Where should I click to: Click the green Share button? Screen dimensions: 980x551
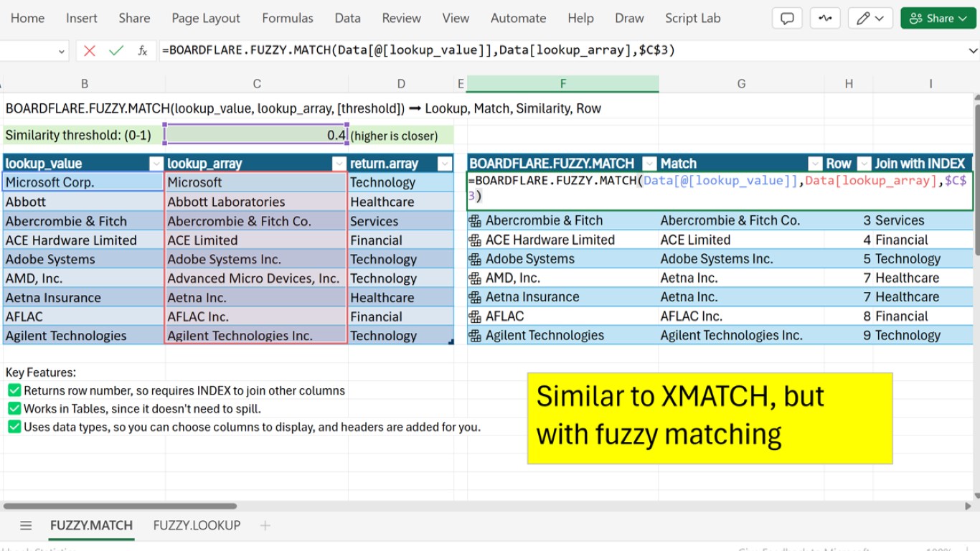coord(938,19)
